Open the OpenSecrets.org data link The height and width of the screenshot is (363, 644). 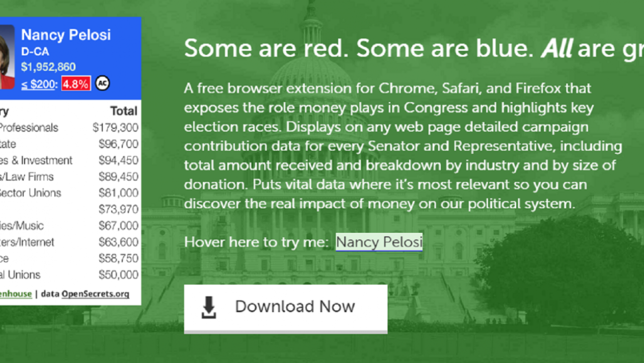[96, 294]
